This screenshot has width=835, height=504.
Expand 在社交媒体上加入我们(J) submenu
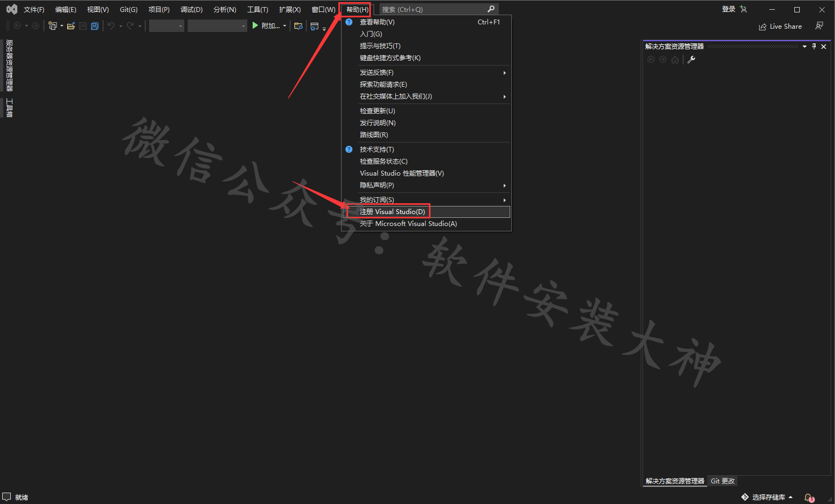coord(505,96)
